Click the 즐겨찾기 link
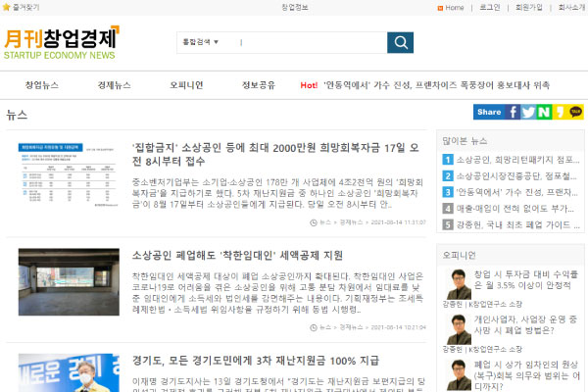588x392 pixels. (25, 7)
